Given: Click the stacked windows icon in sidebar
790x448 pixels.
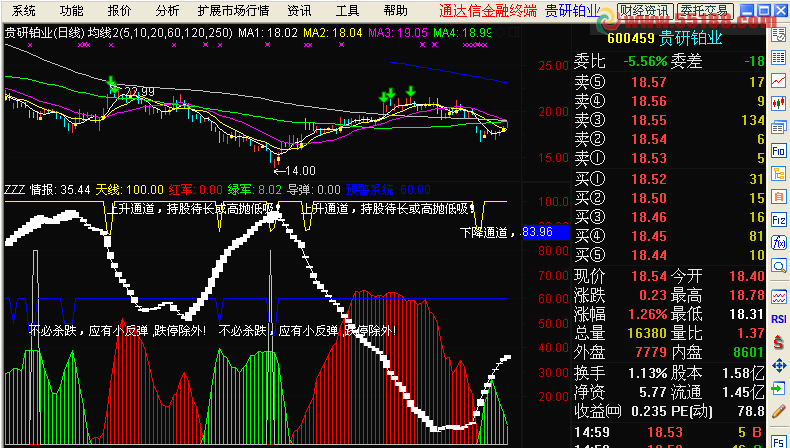Looking at the screenshot, I should tap(779, 126).
